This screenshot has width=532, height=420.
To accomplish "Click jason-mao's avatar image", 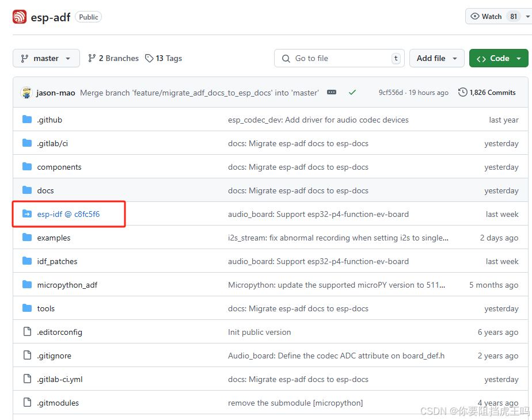I will [26, 92].
